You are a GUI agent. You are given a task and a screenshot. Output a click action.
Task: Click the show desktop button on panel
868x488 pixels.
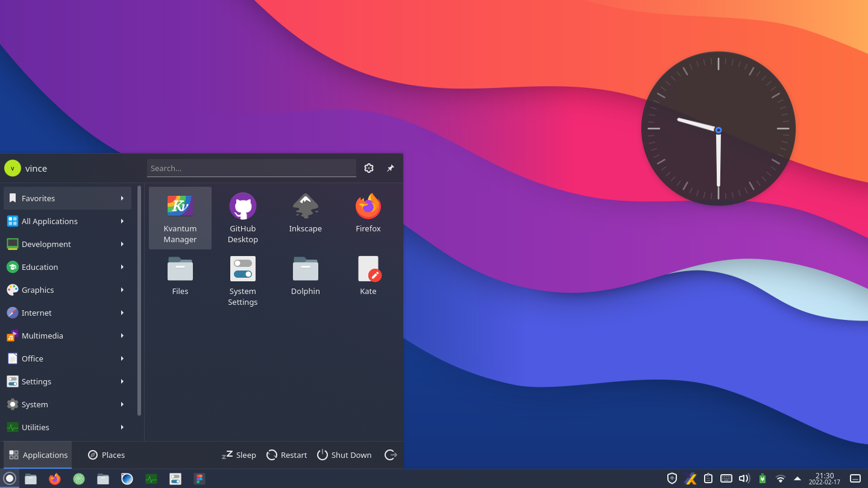pos(855,478)
